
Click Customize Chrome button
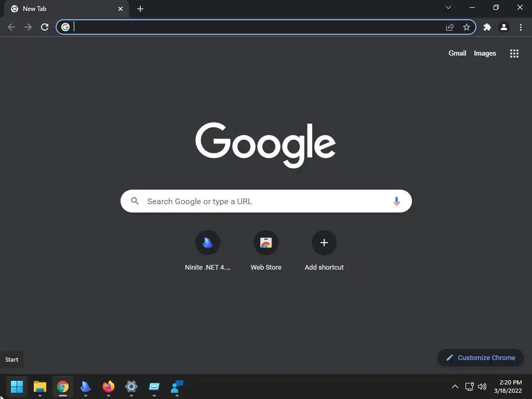481,357
